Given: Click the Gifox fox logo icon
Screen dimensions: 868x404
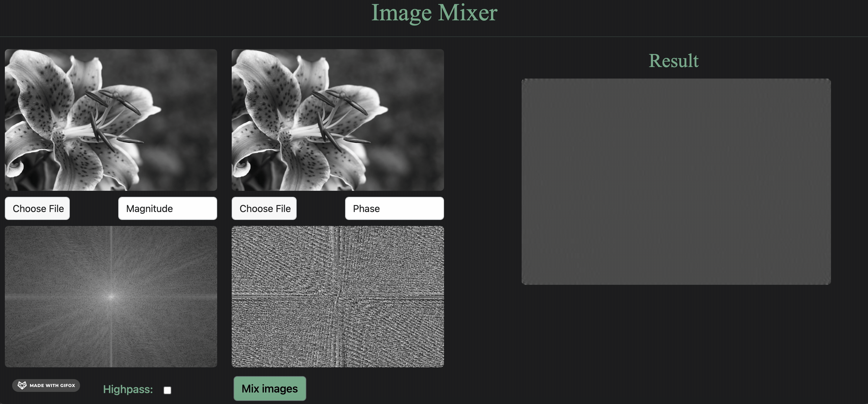Looking at the screenshot, I should coord(22,385).
